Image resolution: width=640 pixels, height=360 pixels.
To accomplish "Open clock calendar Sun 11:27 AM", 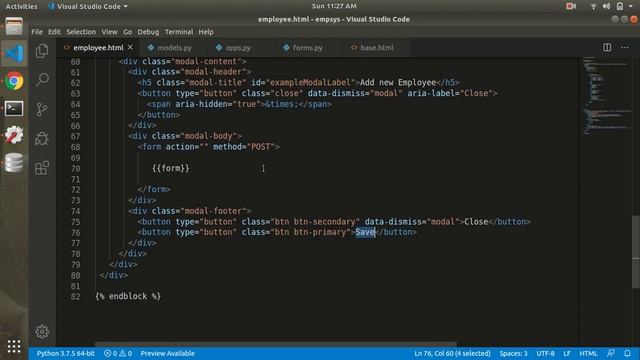I will click(x=334, y=6).
